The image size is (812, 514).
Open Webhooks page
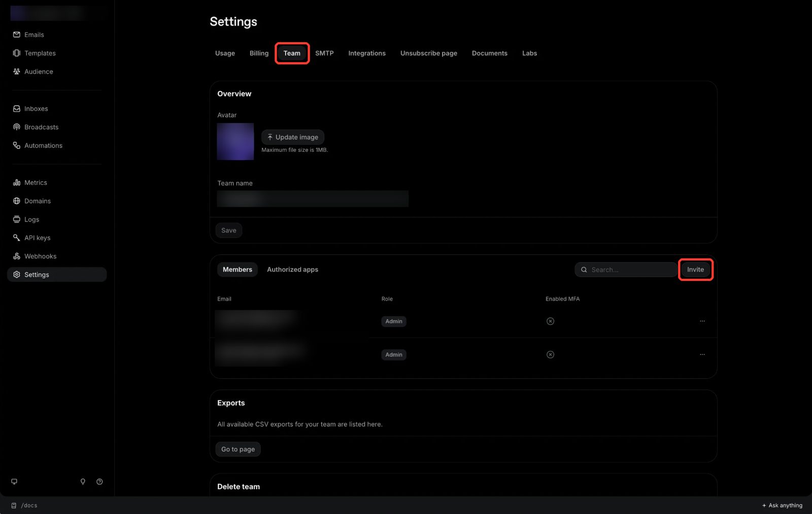pyautogui.click(x=35, y=256)
